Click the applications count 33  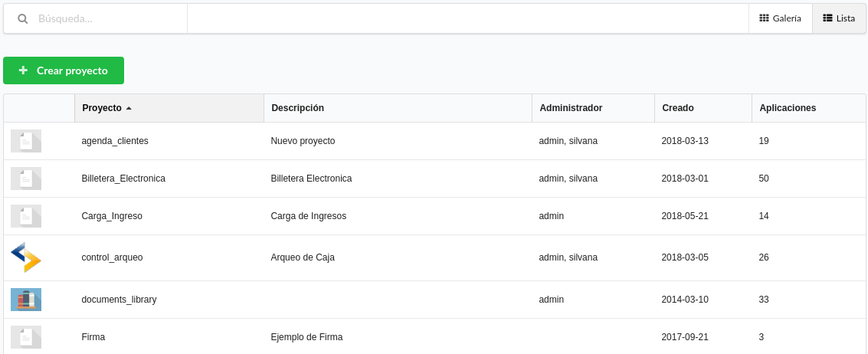764,300
